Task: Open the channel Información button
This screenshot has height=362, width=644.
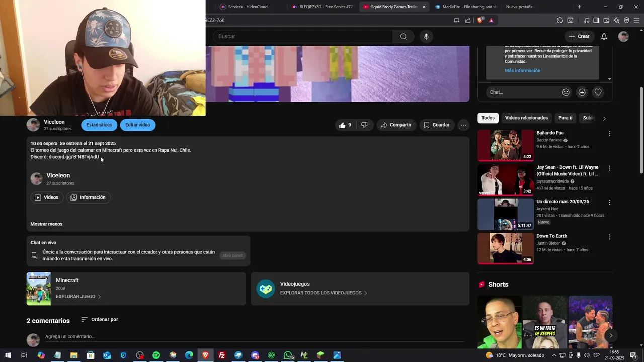Action: click(88, 197)
